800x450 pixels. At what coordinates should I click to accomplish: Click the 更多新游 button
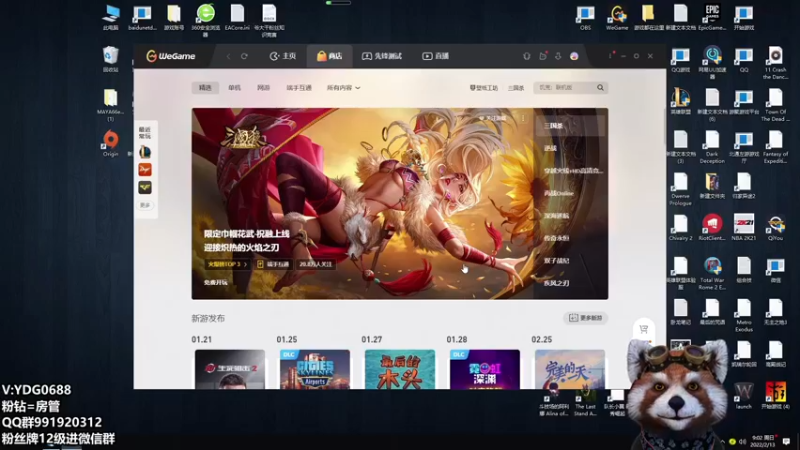click(x=585, y=318)
